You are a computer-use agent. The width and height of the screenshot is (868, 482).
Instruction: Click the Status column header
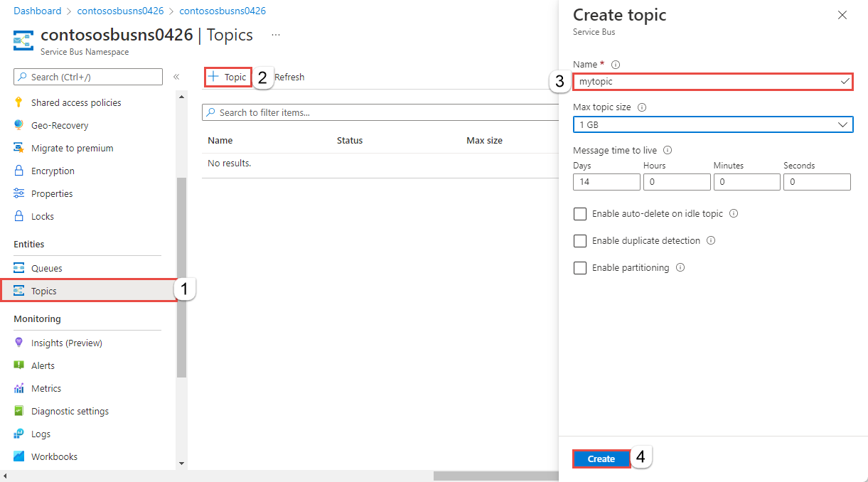[350, 141]
